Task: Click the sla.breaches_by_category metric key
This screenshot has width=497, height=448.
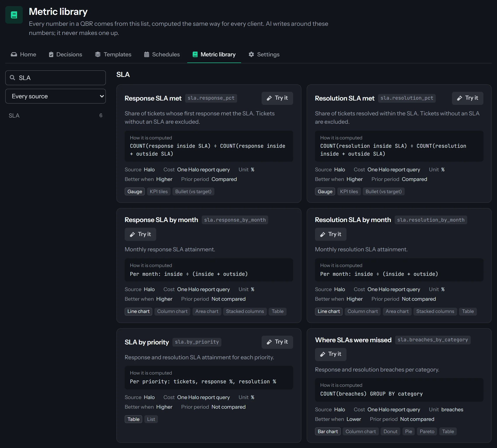Action: click(x=432, y=340)
